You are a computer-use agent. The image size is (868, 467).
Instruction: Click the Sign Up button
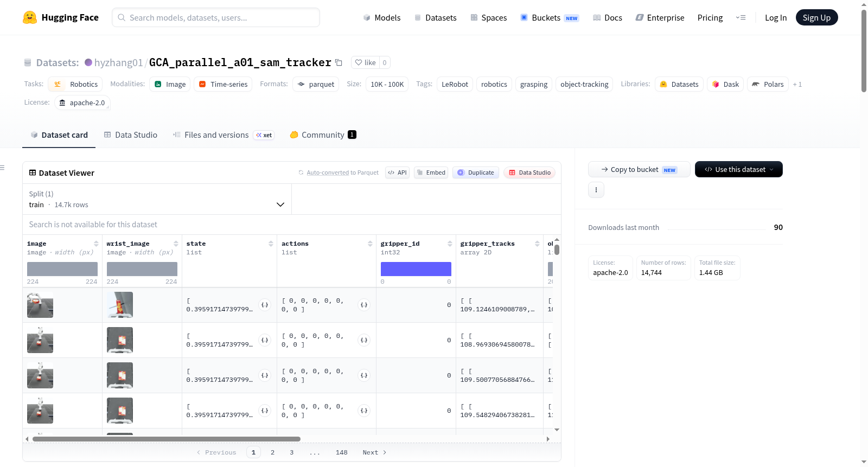pyautogui.click(x=816, y=17)
